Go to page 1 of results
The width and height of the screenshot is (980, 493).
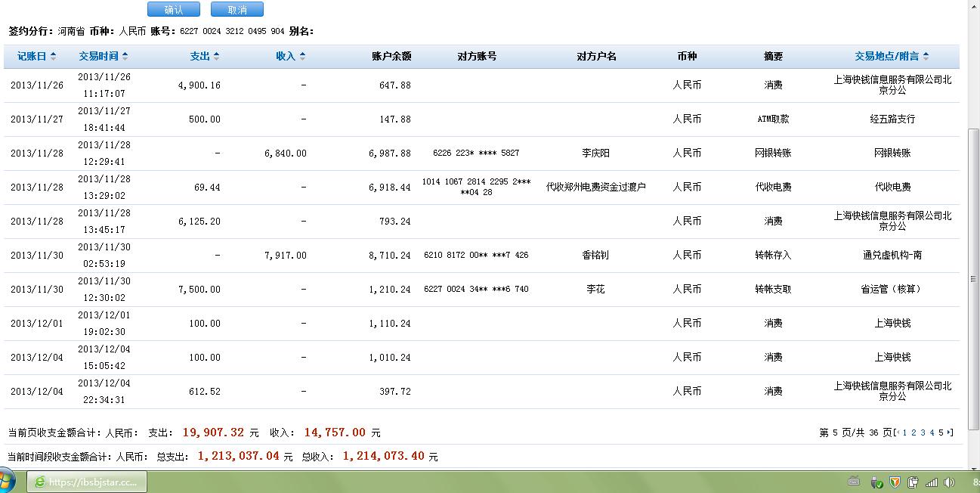(x=904, y=433)
